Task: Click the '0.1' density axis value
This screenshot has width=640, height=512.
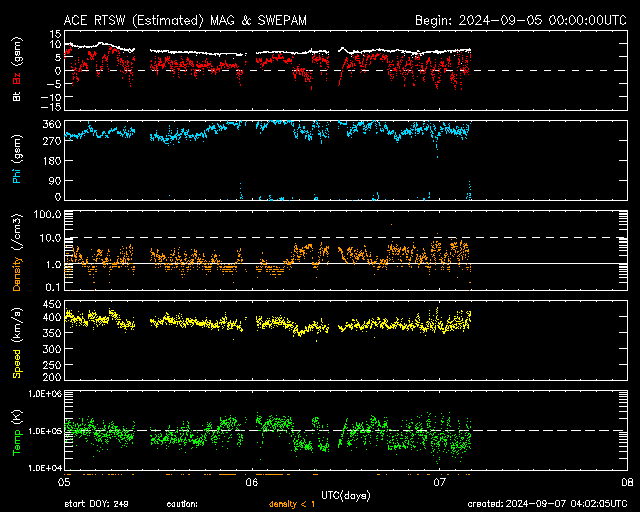Action: click(x=53, y=287)
